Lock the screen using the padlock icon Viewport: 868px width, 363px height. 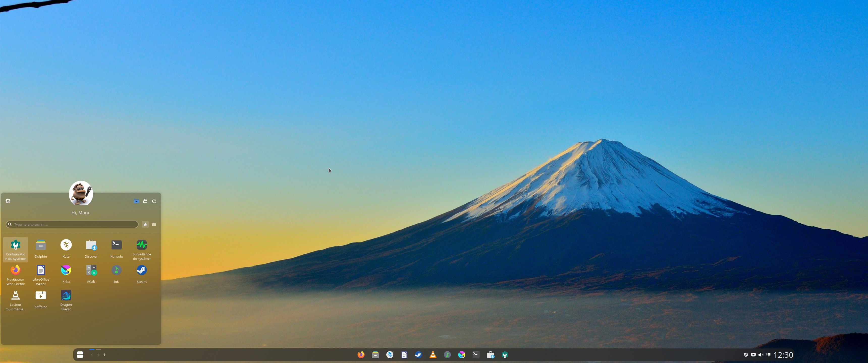pos(145,201)
